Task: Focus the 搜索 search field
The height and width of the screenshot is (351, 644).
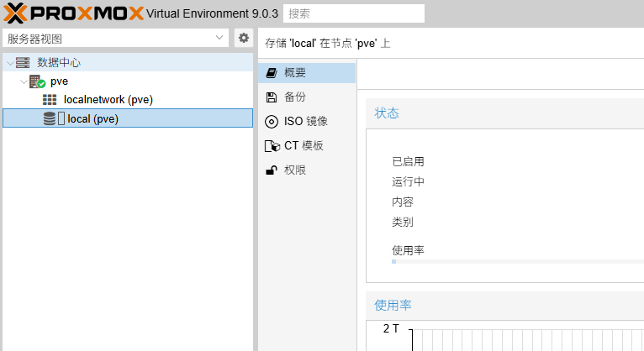Action: 353,13
